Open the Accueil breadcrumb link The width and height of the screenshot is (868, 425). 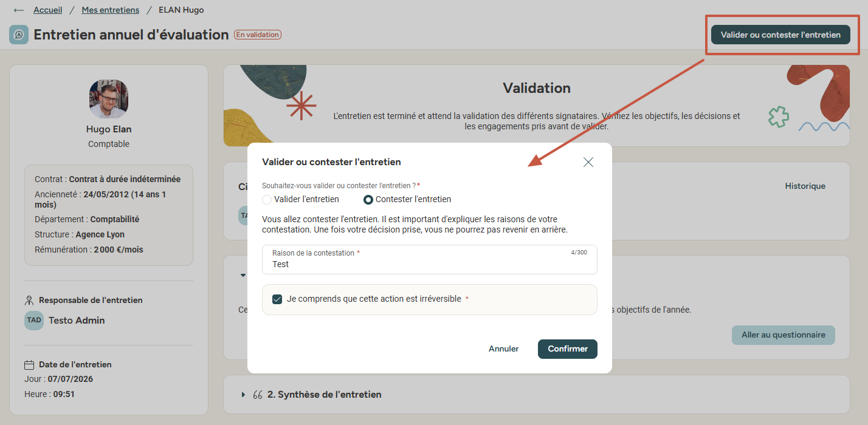[48, 10]
